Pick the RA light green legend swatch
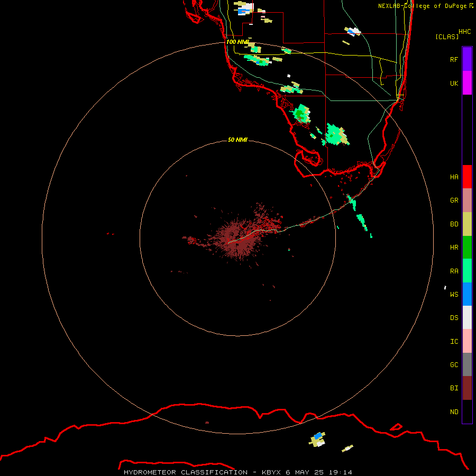 pos(467,271)
